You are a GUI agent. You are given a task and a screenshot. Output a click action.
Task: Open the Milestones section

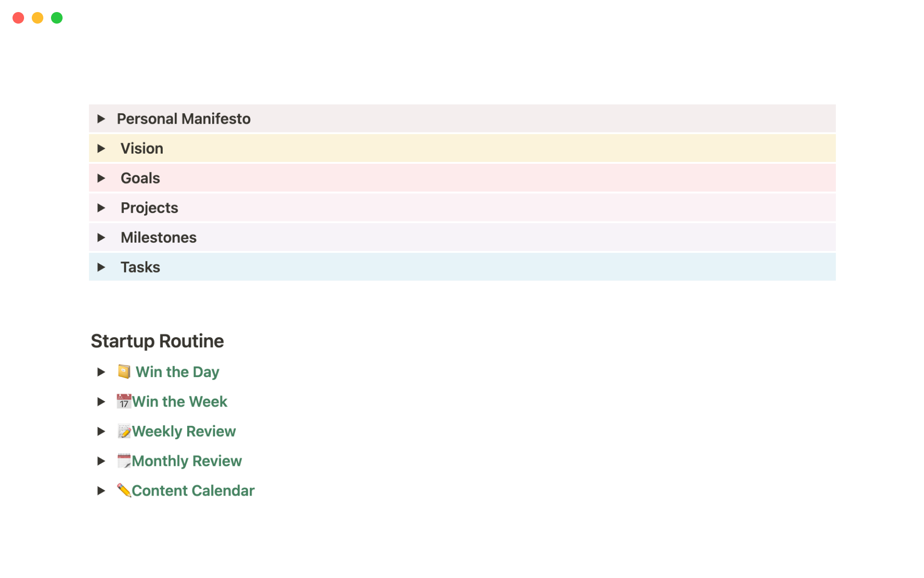coord(102,237)
